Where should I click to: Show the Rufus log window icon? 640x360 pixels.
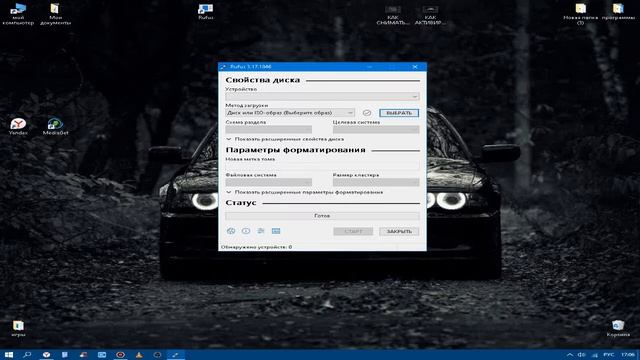click(x=276, y=231)
